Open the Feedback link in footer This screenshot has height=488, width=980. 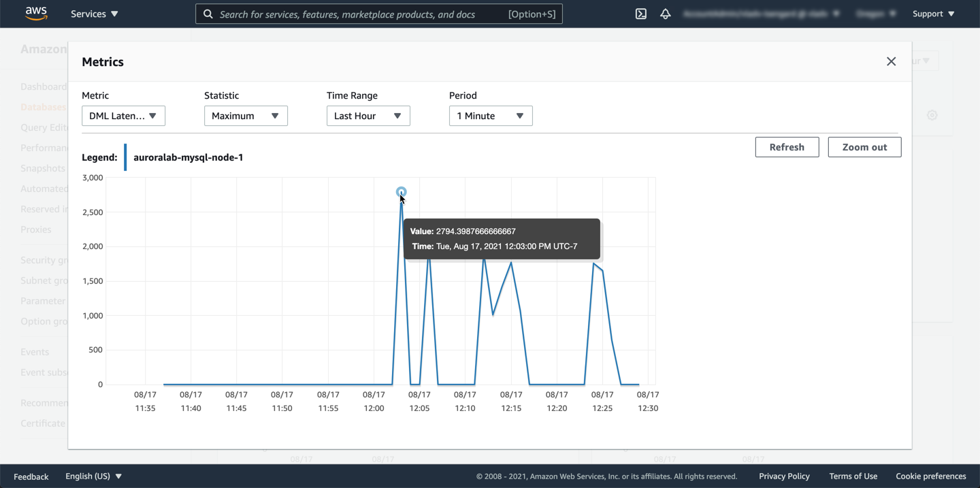pos(31,476)
